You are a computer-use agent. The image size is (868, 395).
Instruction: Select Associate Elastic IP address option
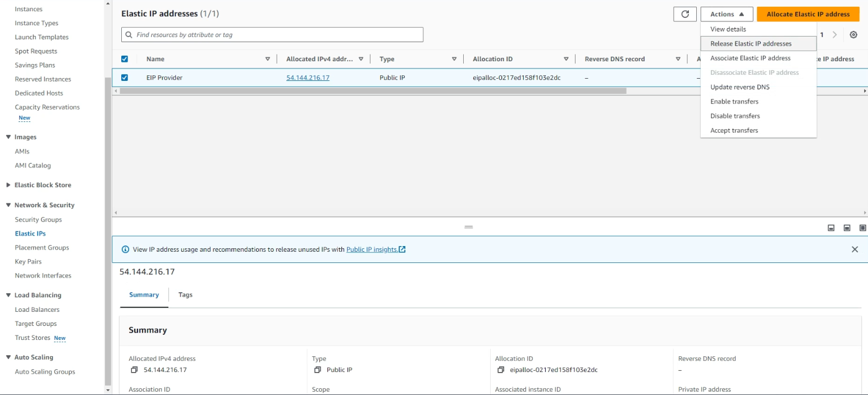[750, 58]
